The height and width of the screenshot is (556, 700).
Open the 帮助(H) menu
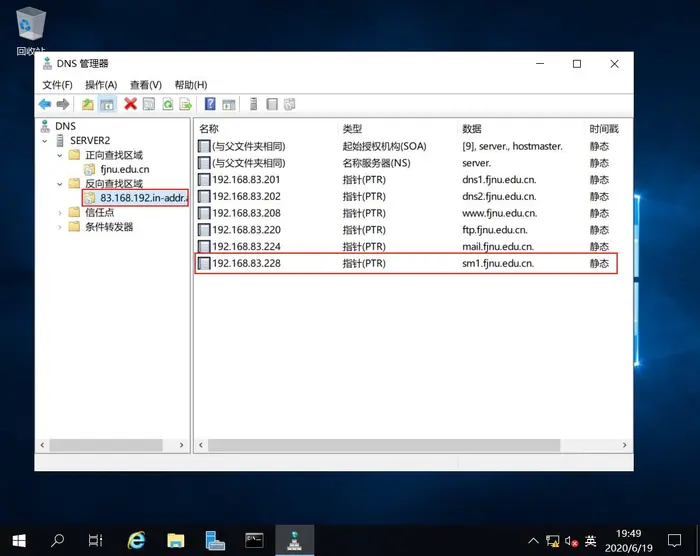pyautogui.click(x=191, y=85)
